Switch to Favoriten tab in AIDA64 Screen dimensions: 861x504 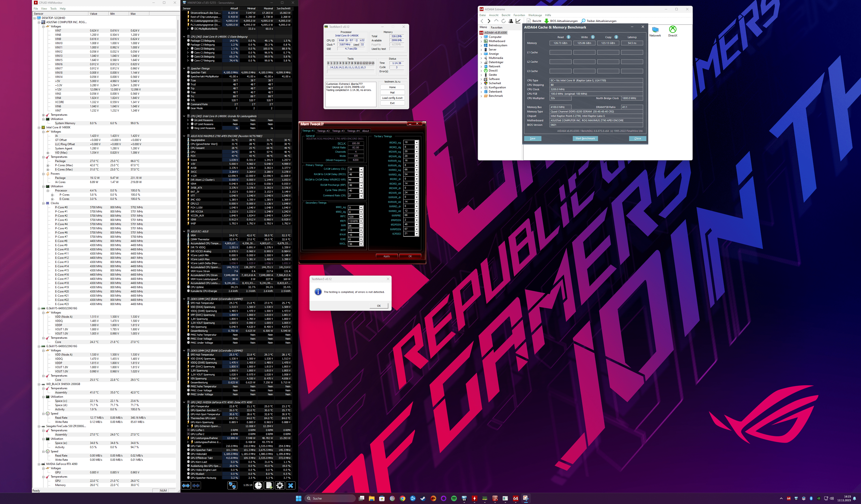497,27
